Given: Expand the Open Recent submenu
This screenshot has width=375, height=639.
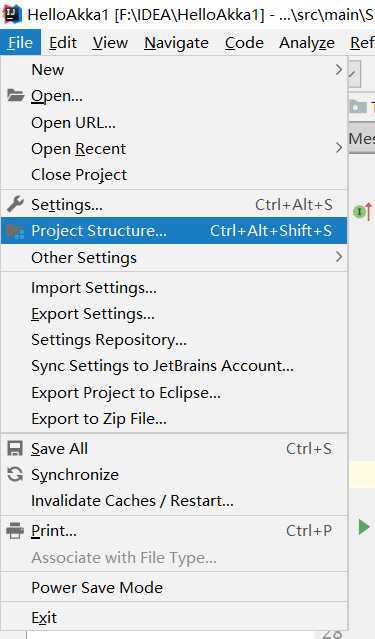Looking at the screenshot, I should [x=174, y=149].
